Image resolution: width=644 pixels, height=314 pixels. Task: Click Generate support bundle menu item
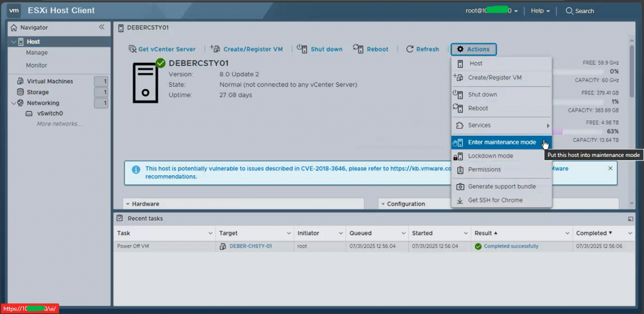click(x=501, y=187)
